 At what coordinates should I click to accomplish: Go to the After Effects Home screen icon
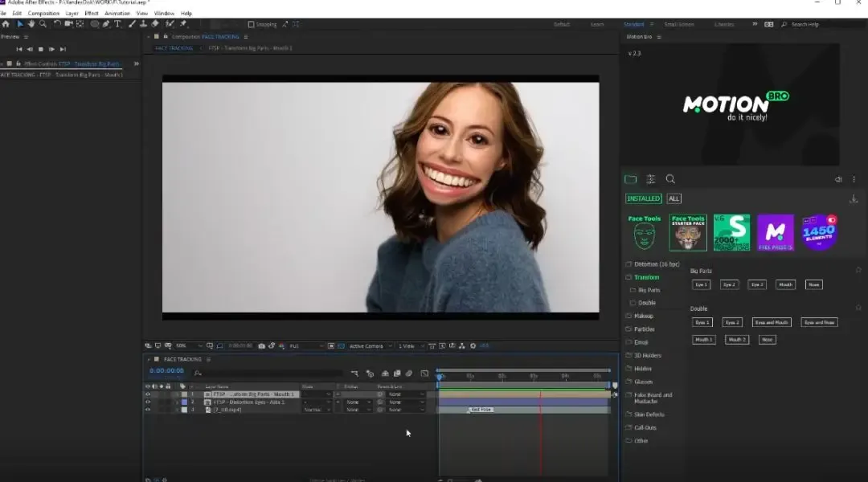click(x=6, y=24)
